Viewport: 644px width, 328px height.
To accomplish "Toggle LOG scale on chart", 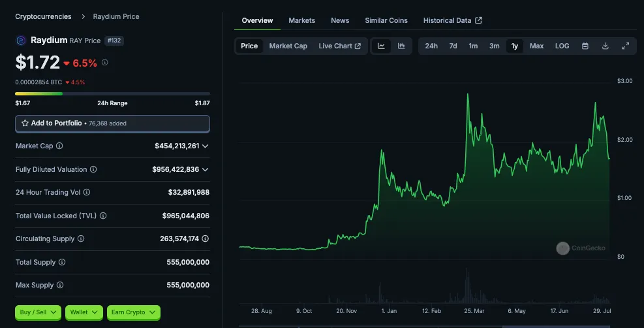I will (562, 46).
